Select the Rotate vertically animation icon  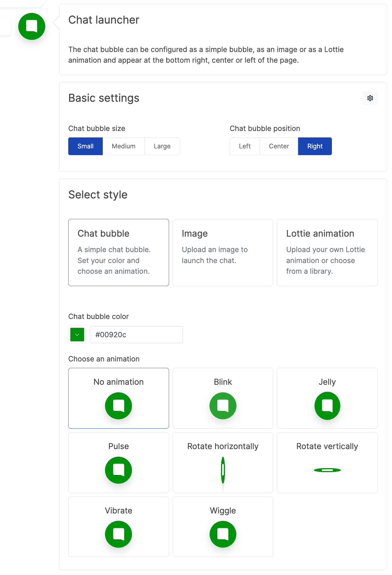click(x=327, y=470)
